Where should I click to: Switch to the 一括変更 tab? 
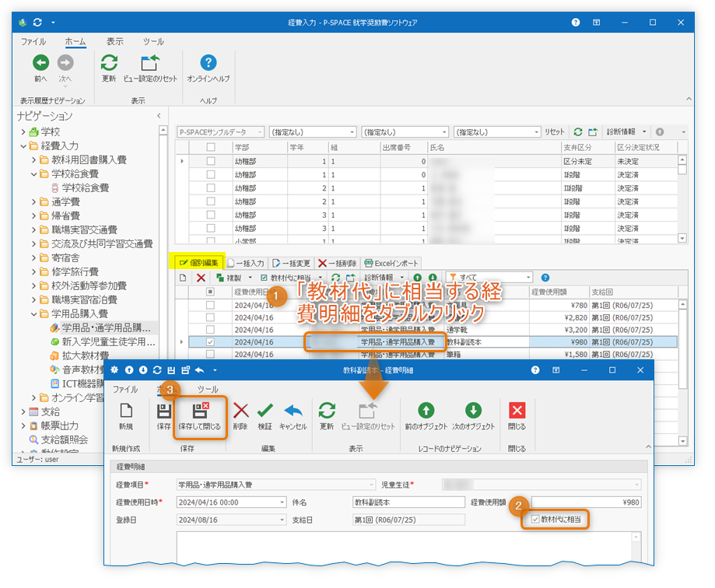(291, 263)
